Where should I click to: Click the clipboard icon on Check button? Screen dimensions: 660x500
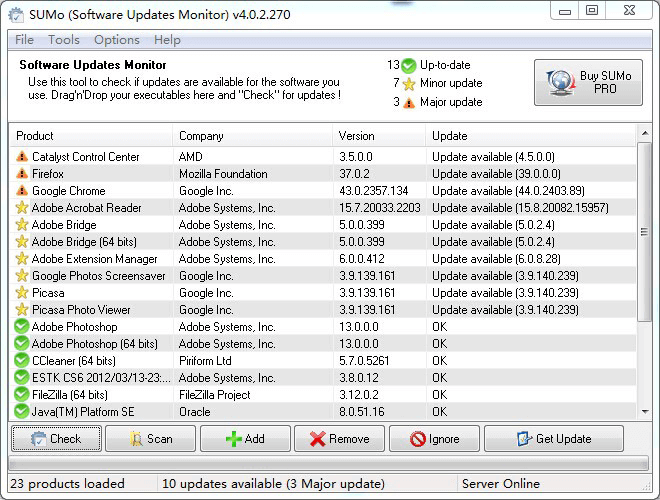pyautogui.click(x=38, y=439)
